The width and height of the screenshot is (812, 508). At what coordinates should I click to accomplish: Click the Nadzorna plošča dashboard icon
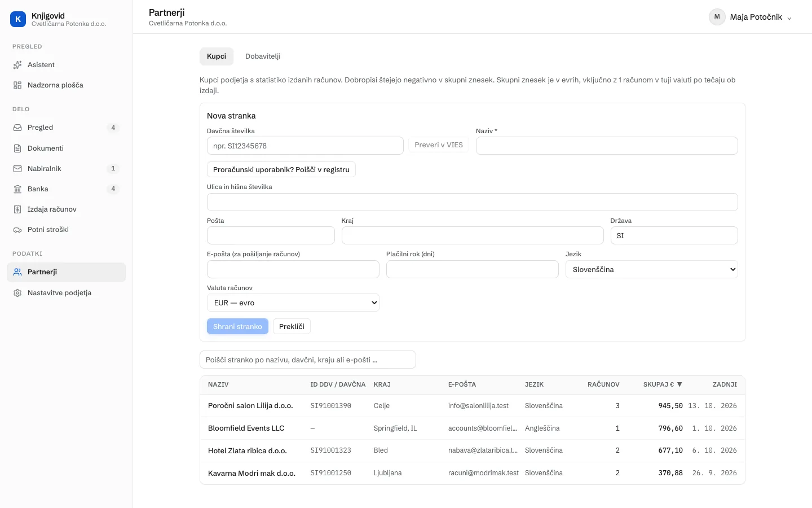[x=17, y=85]
